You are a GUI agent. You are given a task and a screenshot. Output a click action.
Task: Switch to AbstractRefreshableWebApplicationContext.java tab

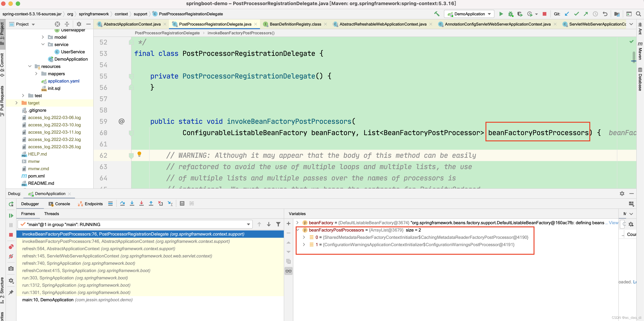tap(383, 24)
